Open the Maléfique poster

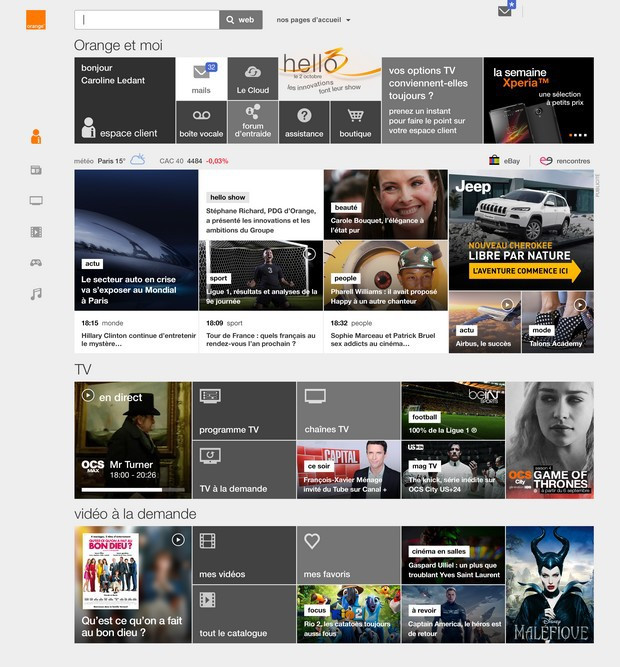pos(550,584)
